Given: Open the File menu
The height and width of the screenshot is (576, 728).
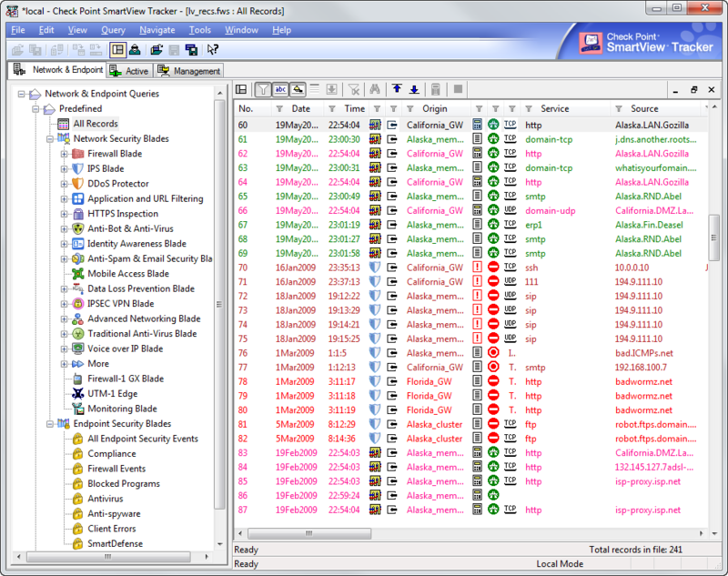Looking at the screenshot, I should click(18, 30).
